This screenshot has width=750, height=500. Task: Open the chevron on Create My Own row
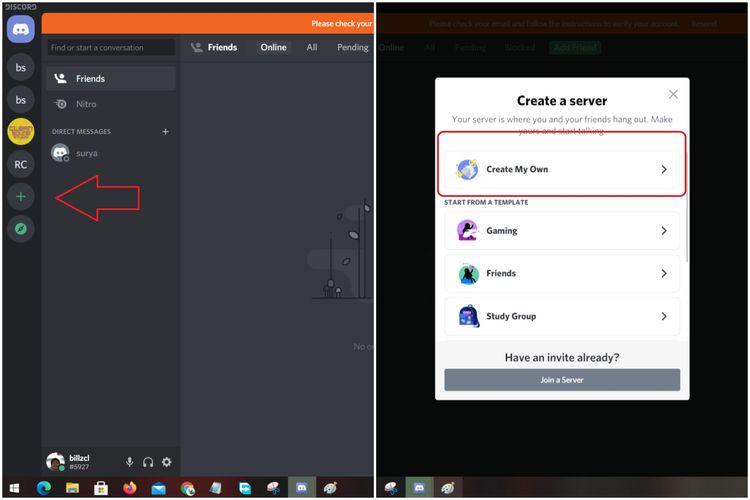(x=664, y=169)
